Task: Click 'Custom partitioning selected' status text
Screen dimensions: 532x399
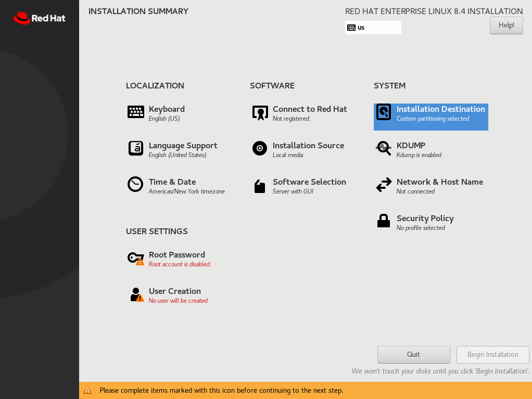Action: (433, 119)
